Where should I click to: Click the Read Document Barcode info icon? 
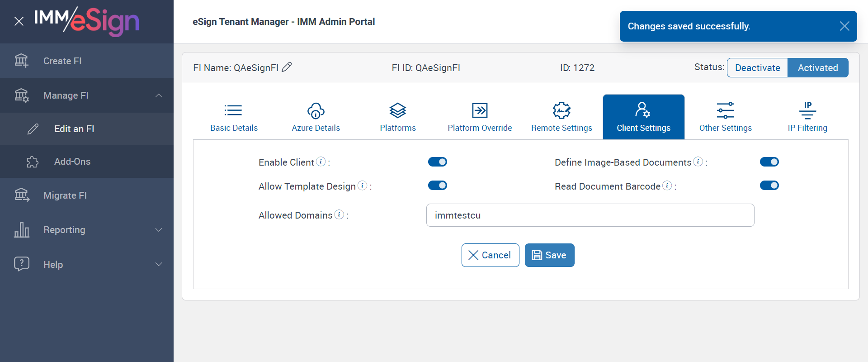(x=667, y=186)
